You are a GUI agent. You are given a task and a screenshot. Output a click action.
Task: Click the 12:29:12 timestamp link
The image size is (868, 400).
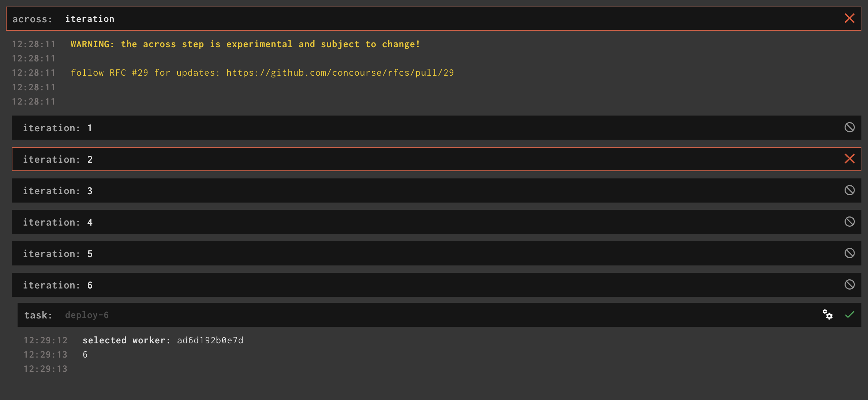tap(45, 340)
